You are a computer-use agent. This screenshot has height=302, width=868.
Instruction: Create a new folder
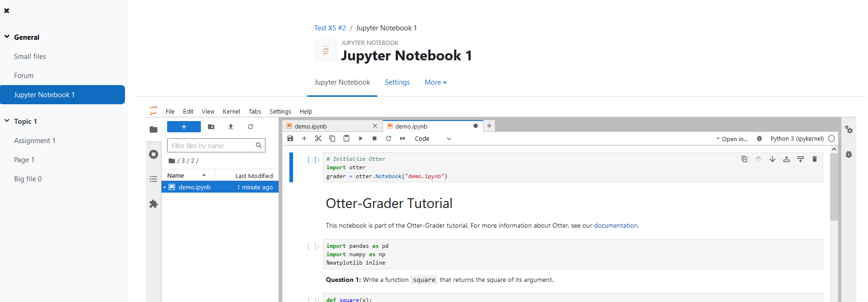(211, 127)
